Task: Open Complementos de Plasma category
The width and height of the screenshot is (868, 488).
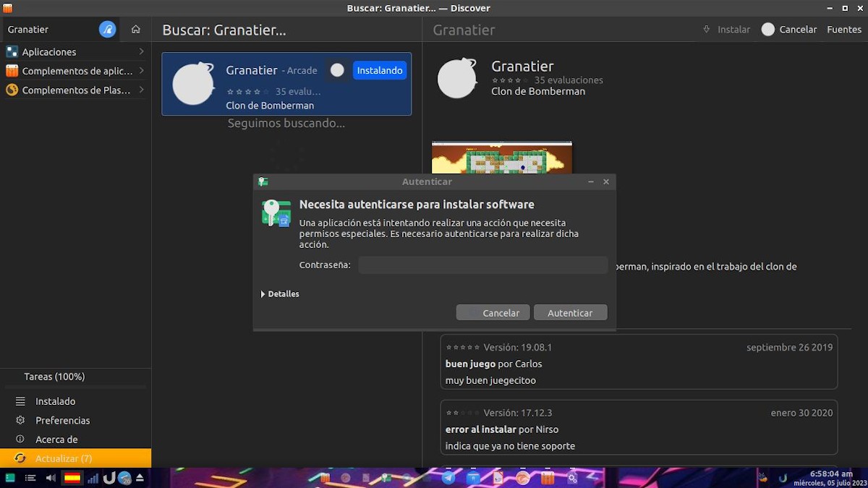Action: [x=75, y=90]
